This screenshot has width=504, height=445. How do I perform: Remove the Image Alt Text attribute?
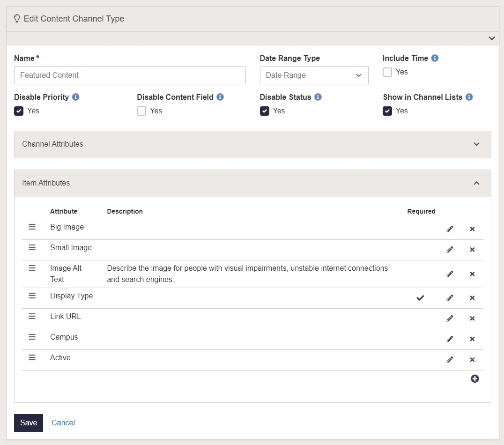pos(472,274)
